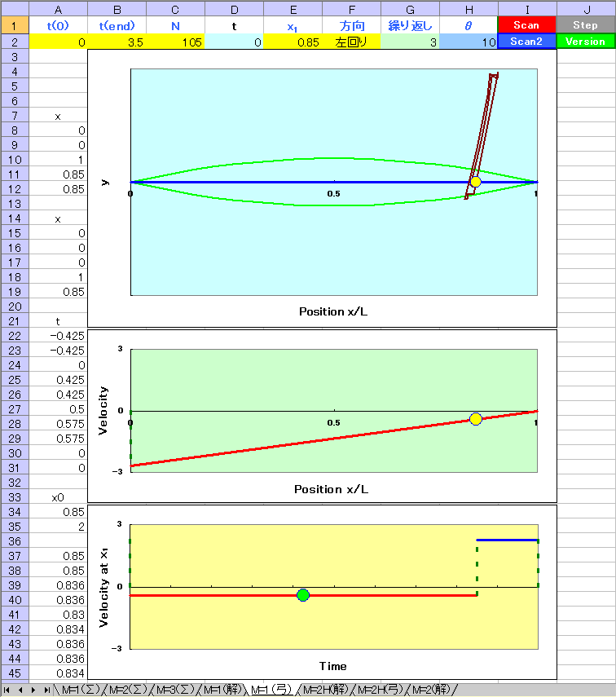Viewport: 616px width, 697px height.
Task: Select the t(end) value cell 3.5
Action: tap(117, 42)
